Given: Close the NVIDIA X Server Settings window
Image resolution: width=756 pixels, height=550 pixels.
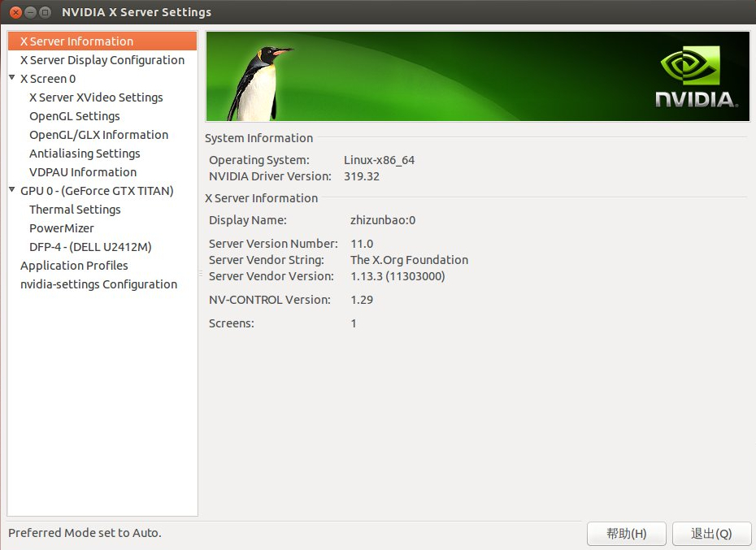Looking at the screenshot, I should coord(15,12).
